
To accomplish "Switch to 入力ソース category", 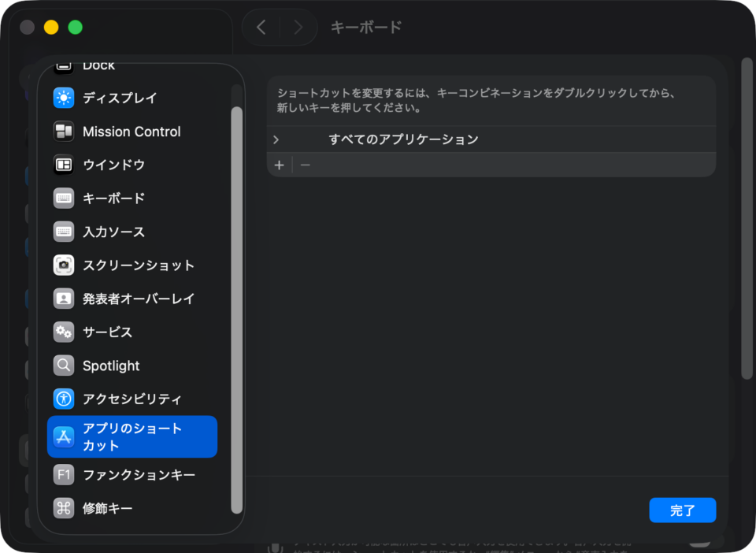I will point(132,232).
